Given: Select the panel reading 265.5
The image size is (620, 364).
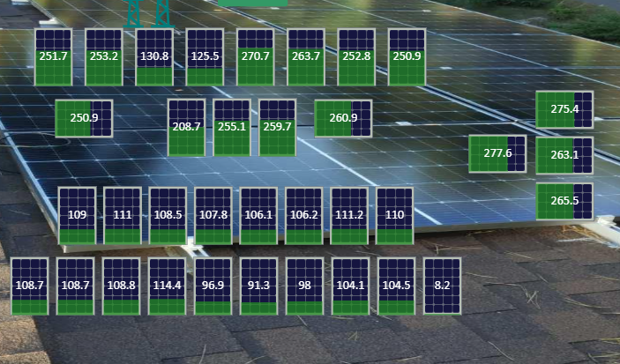Looking at the screenshot, I should tap(564, 201).
